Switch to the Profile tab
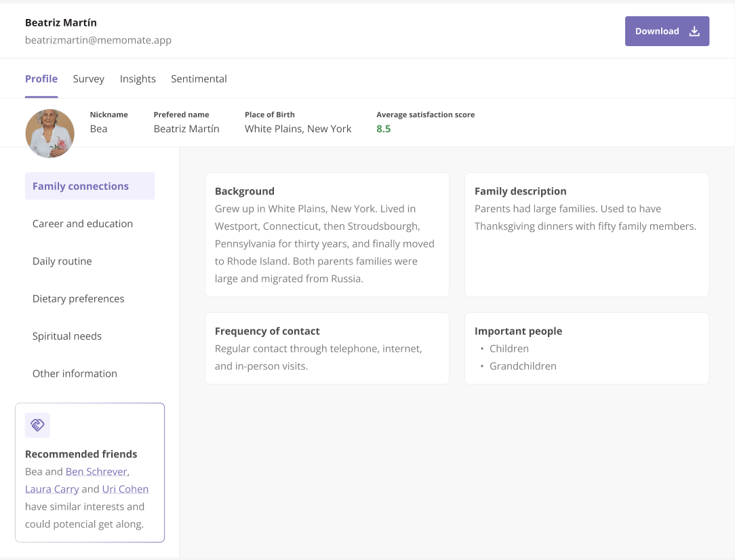Screen dimensions: 735x560 click(x=41, y=79)
